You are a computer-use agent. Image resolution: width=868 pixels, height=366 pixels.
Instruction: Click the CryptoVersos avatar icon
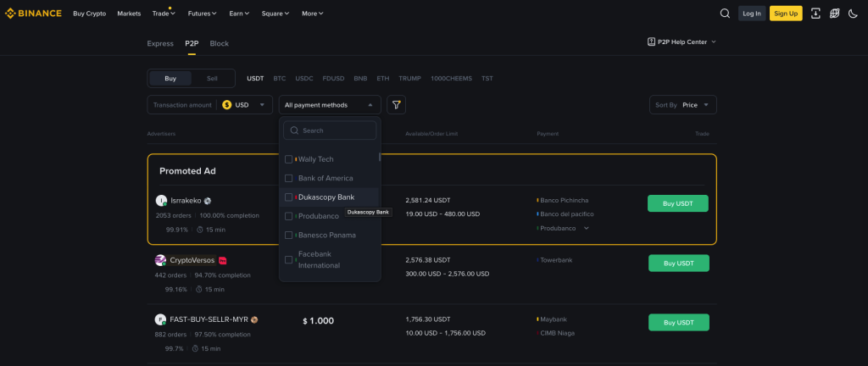click(x=160, y=260)
